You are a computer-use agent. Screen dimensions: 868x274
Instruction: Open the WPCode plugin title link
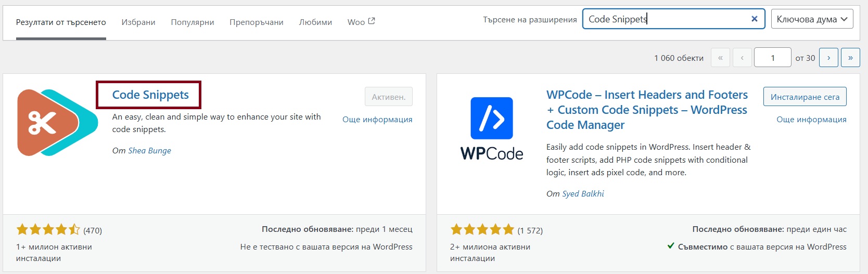[647, 110]
